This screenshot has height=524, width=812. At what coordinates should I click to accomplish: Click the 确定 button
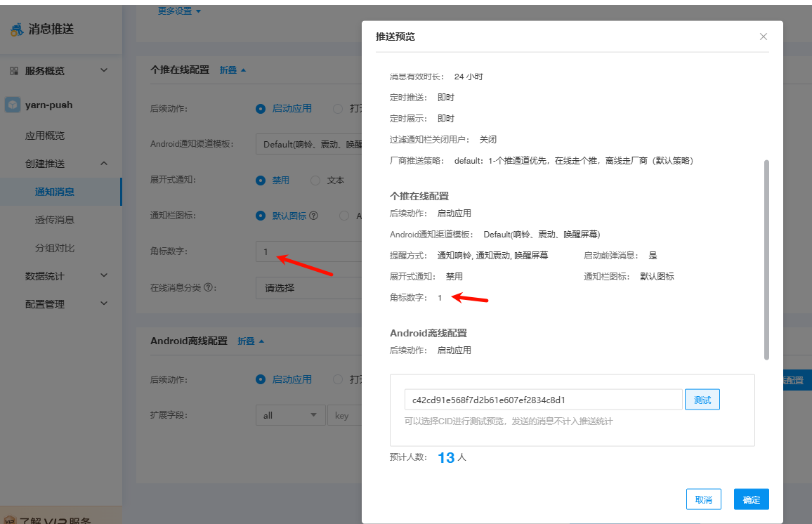tap(751, 499)
